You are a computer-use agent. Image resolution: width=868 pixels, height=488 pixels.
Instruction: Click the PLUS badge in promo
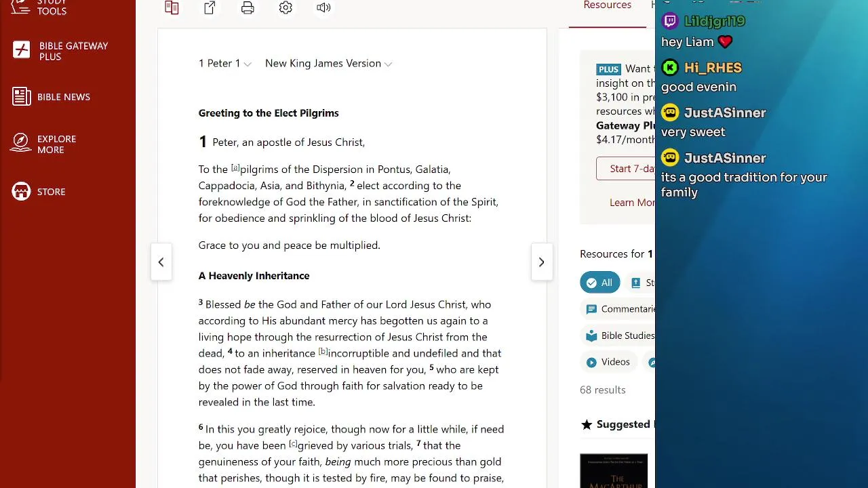click(x=608, y=69)
